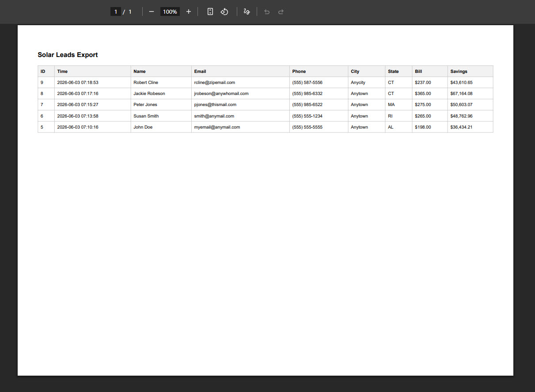The height and width of the screenshot is (392, 535).
Task: Select the name Robert Cline
Action: pos(146,82)
